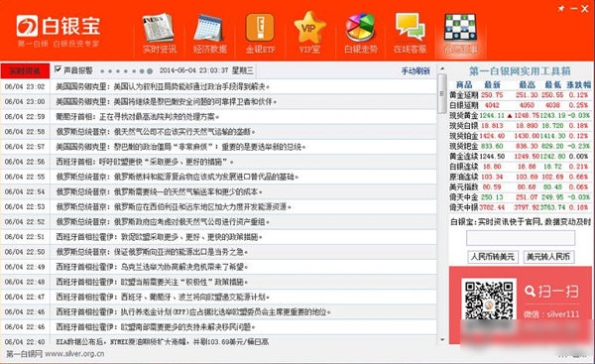Click the news list scroll-up arrow
Screen dimensions: 595x364
pyautogui.click(x=441, y=69)
